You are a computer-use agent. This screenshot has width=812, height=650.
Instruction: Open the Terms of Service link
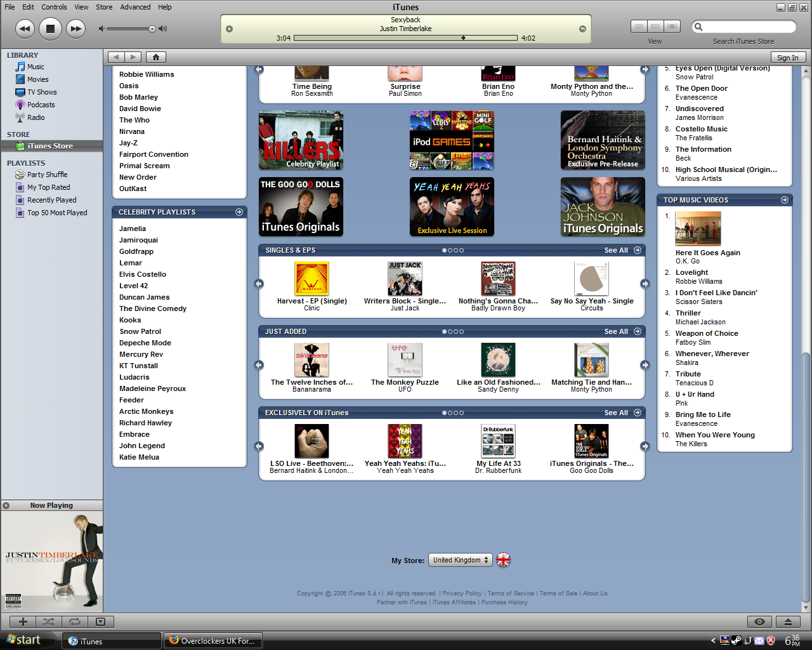[x=511, y=594]
